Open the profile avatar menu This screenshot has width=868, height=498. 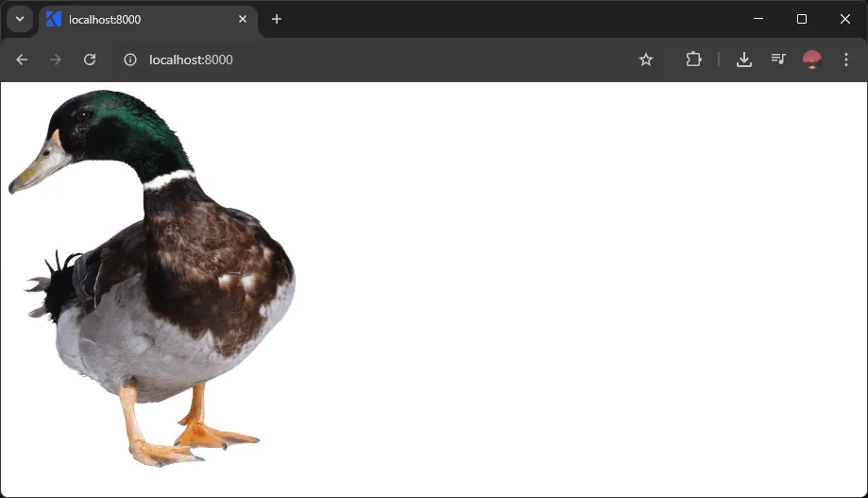click(x=812, y=60)
